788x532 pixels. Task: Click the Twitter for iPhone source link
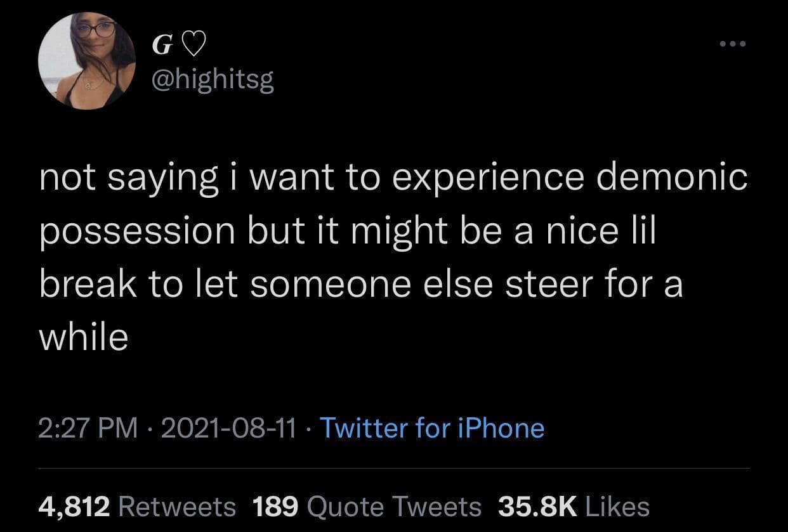point(431,428)
